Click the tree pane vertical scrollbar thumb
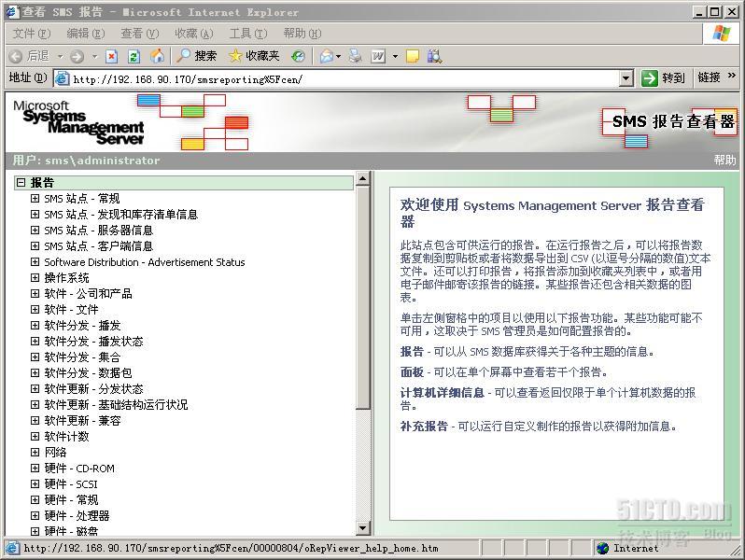The image size is (745, 560). [362, 297]
